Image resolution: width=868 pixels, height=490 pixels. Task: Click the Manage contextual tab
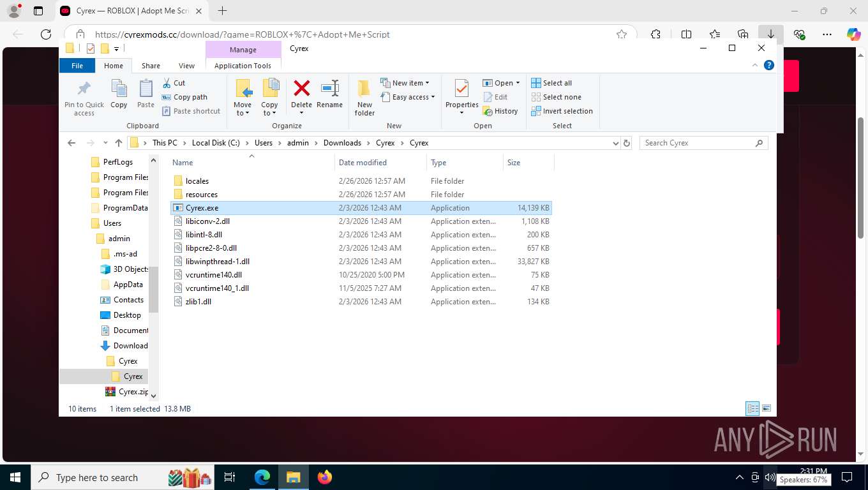243,50
